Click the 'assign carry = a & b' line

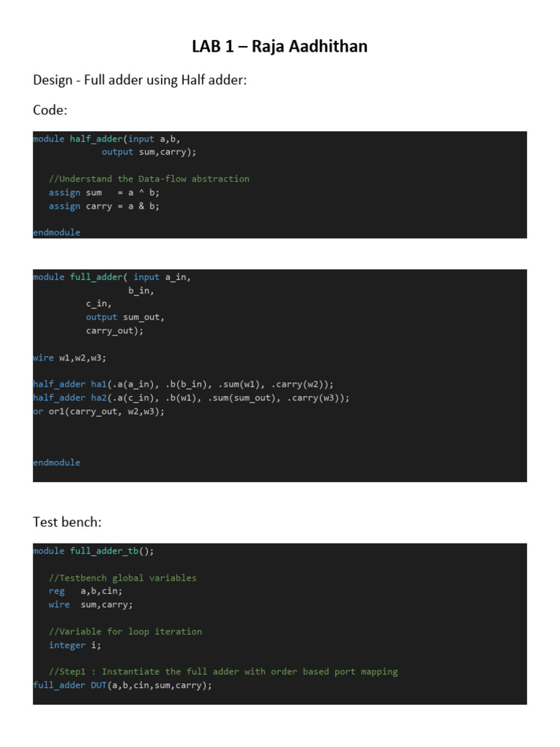[x=104, y=206]
